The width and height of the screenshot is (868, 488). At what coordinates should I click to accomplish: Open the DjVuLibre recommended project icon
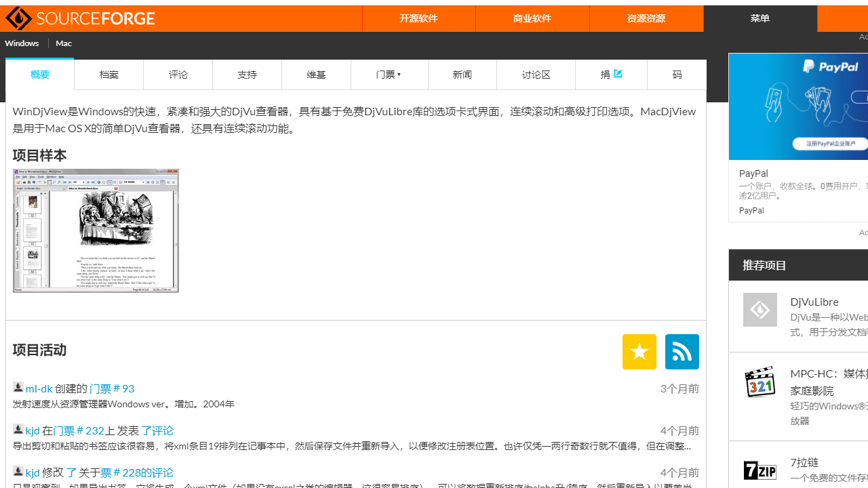pyautogui.click(x=759, y=310)
